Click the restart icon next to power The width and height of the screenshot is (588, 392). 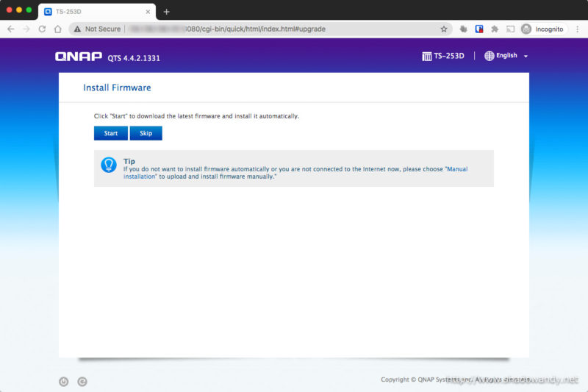click(x=82, y=381)
